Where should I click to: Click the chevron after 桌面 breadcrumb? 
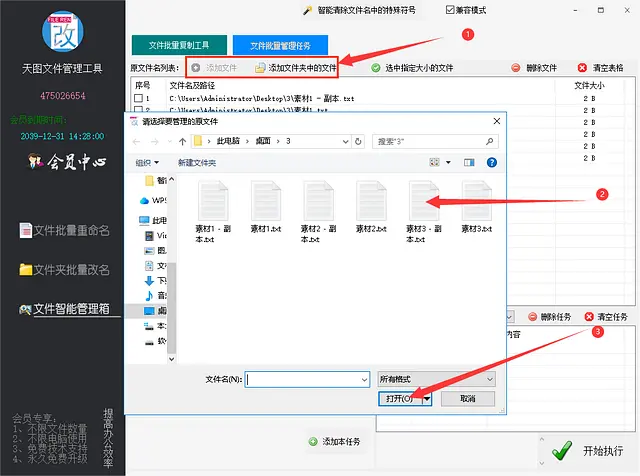(x=278, y=142)
